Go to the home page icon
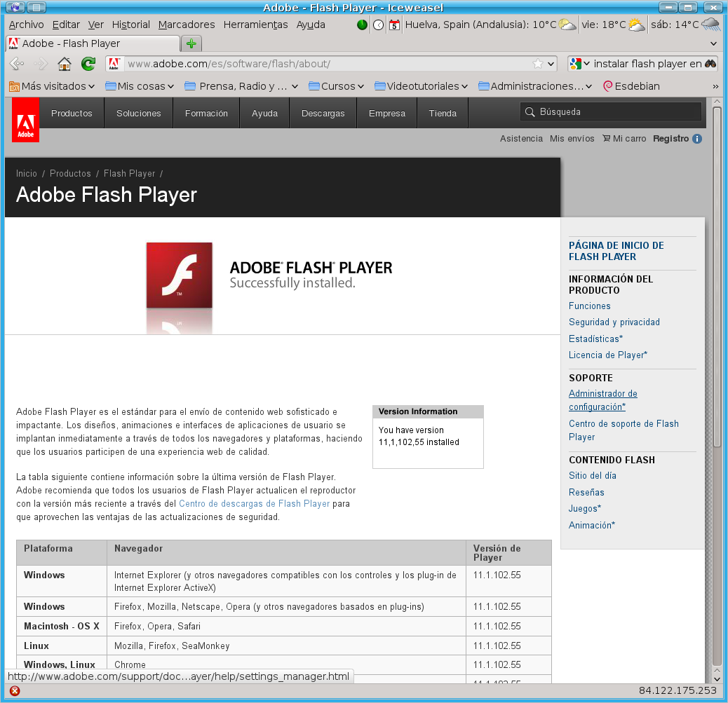Viewport: 728px width, 703px height. (x=65, y=64)
